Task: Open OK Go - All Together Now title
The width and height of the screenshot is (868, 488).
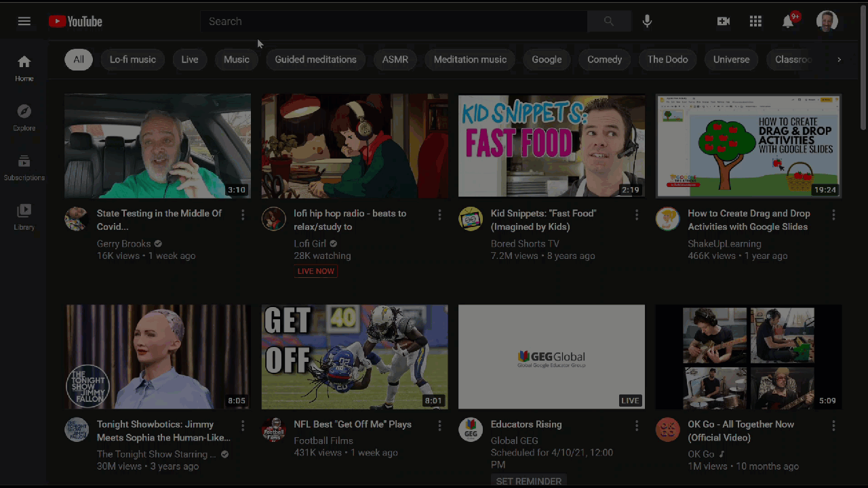Action: [741, 431]
